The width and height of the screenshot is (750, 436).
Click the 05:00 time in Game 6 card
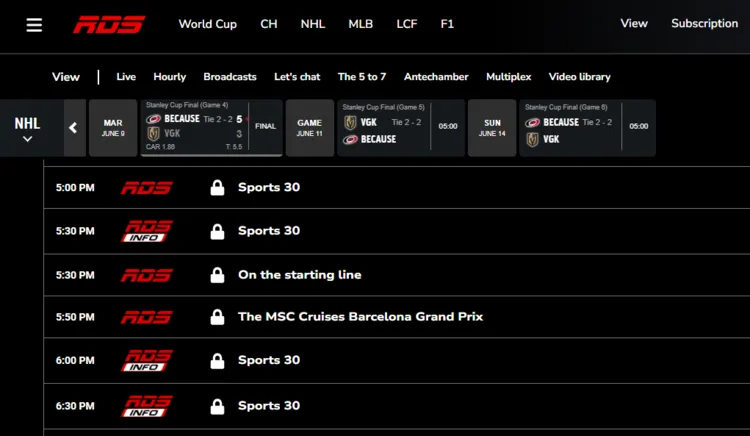639,126
